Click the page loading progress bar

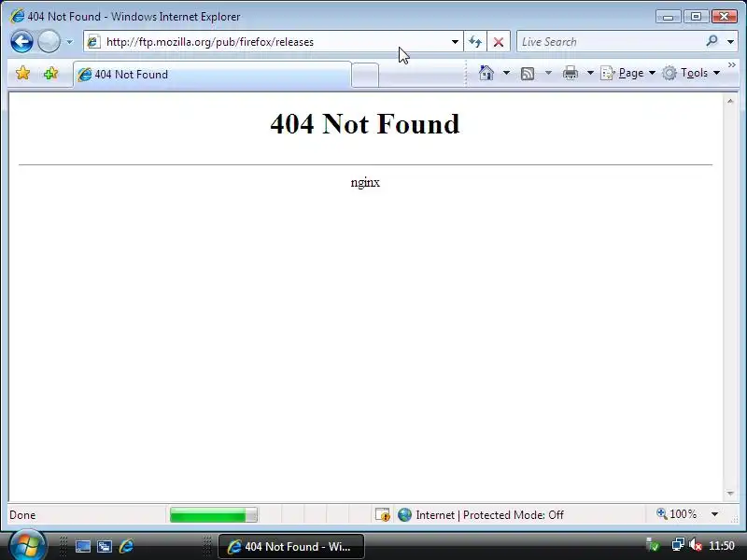[x=214, y=515]
